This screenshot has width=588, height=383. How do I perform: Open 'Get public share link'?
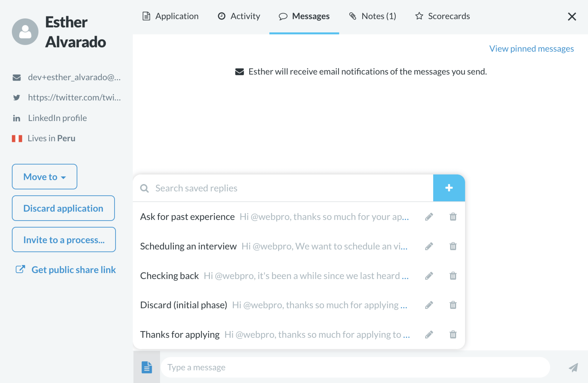[66, 270]
